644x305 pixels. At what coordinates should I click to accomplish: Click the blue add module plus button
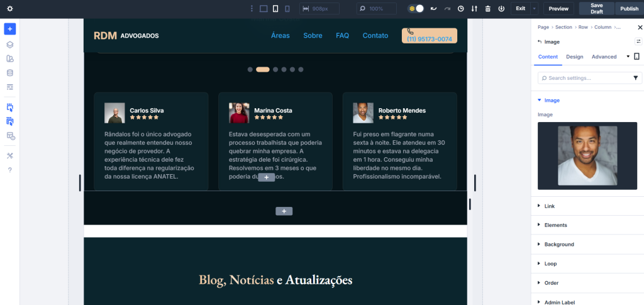(10, 29)
